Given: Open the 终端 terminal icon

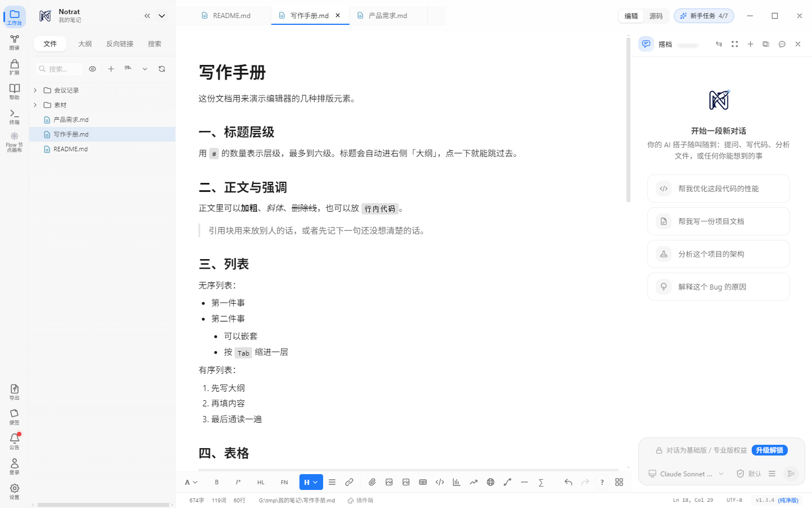Looking at the screenshot, I should (x=15, y=117).
